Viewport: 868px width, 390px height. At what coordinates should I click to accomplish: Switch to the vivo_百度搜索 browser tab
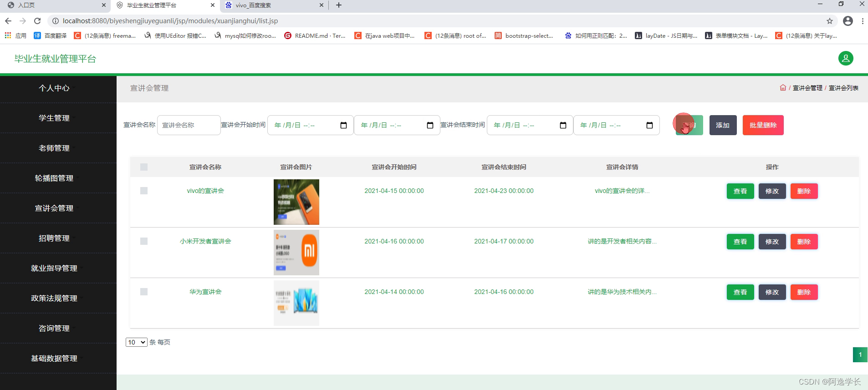coord(273,5)
